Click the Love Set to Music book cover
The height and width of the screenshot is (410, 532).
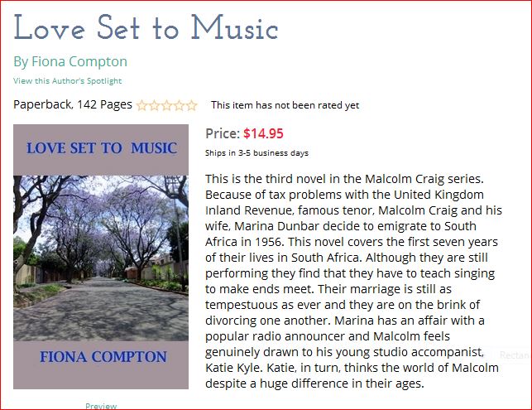tap(101, 257)
